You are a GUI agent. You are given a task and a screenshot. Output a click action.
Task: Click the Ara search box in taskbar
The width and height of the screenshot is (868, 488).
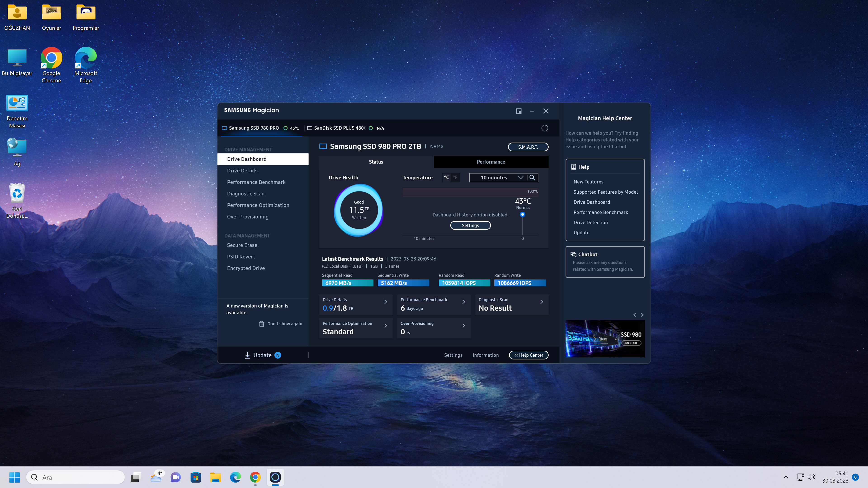point(75,477)
